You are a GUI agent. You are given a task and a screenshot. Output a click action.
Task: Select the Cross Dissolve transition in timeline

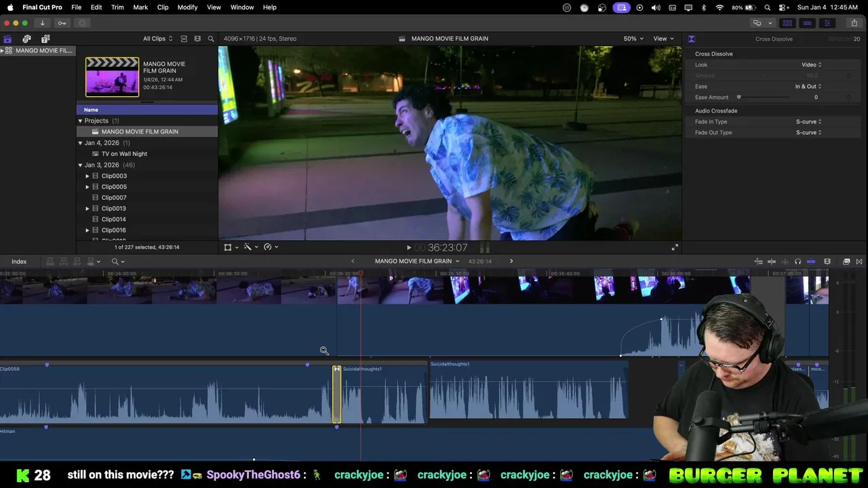[336, 394]
